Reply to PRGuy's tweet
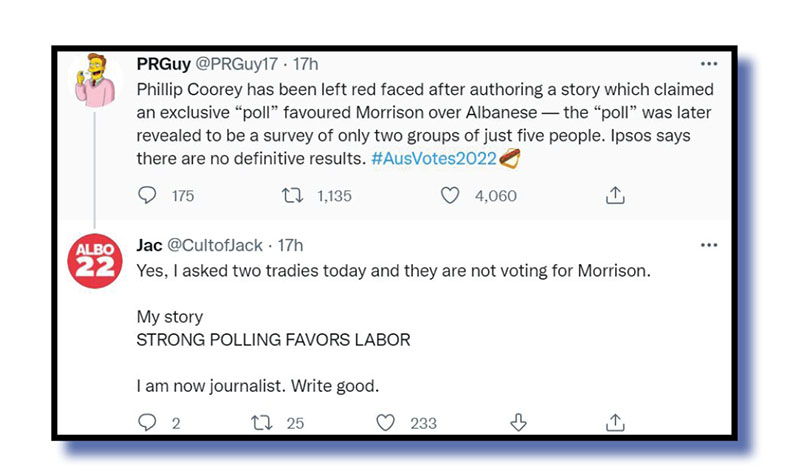 click(147, 196)
